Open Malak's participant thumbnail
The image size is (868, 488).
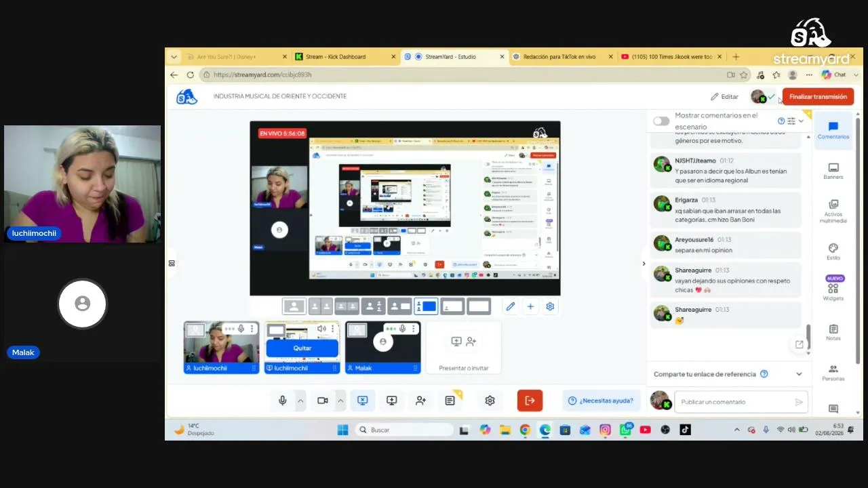(x=383, y=348)
